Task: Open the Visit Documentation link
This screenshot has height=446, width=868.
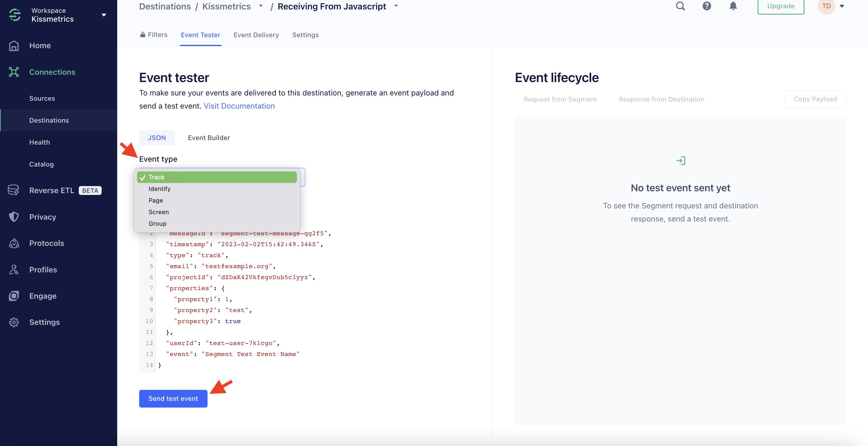Action: click(239, 106)
